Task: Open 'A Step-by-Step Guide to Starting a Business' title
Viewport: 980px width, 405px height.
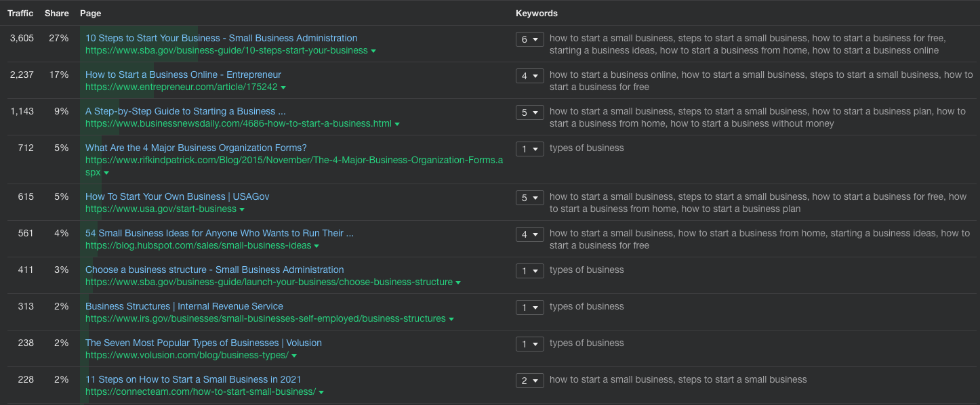Action: point(186,111)
